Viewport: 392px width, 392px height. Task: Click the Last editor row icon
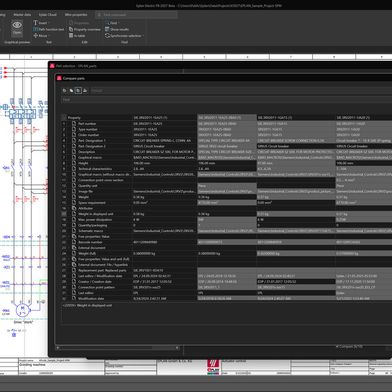[x=74, y=293]
